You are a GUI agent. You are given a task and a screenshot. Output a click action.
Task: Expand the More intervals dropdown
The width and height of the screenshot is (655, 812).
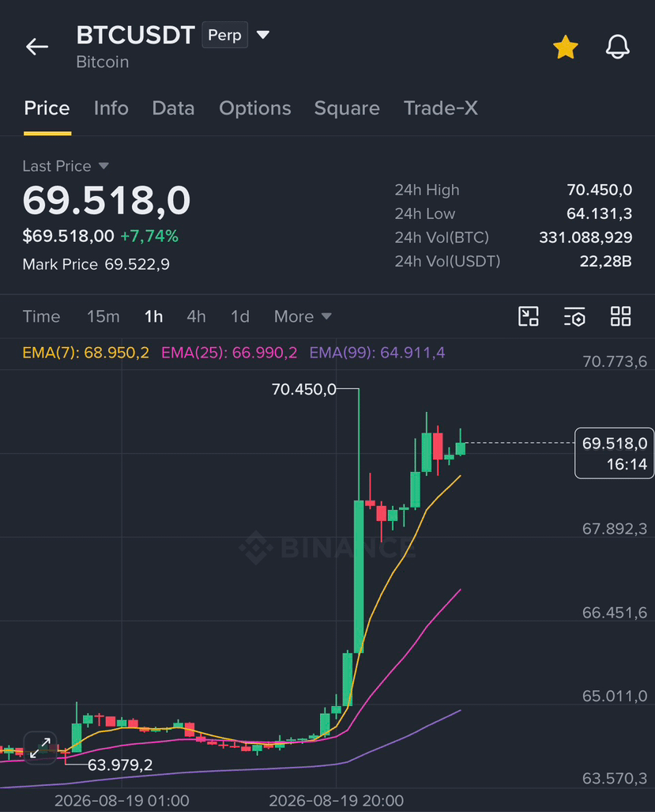[x=303, y=316]
